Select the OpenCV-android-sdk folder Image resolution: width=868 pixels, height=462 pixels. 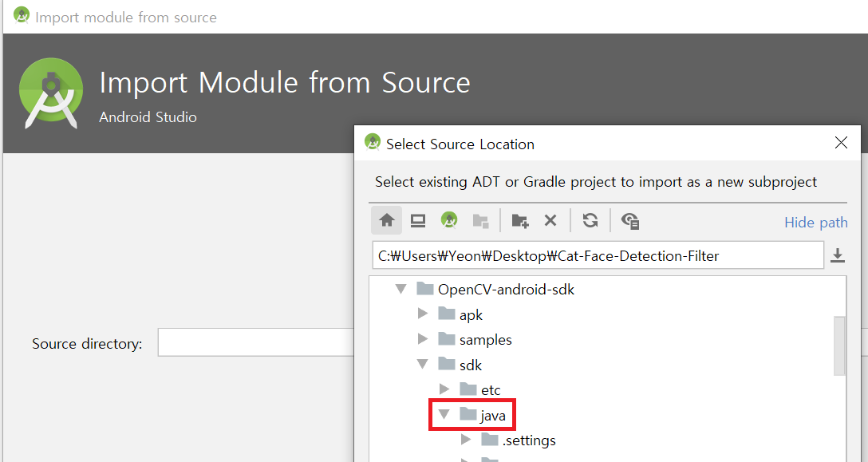click(495, 289)
